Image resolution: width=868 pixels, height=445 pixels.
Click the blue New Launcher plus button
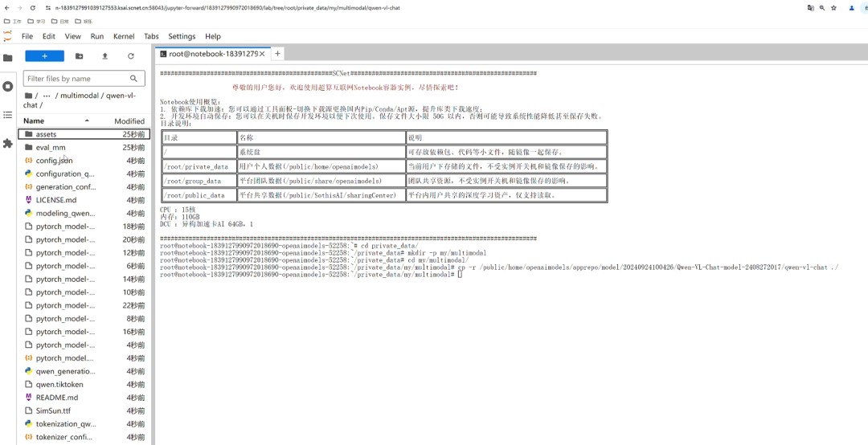tap(44, 56)
